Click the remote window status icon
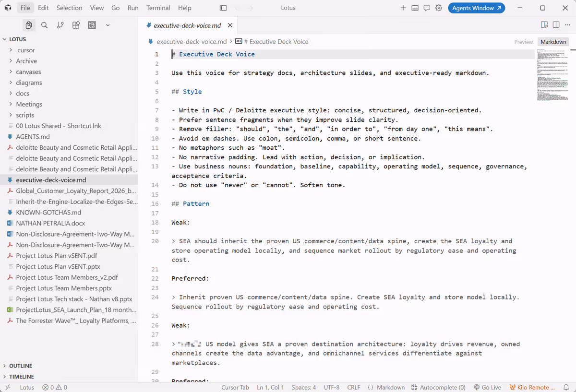The height and width of the screenshot is (392, 576). click(x=7, y=387)
